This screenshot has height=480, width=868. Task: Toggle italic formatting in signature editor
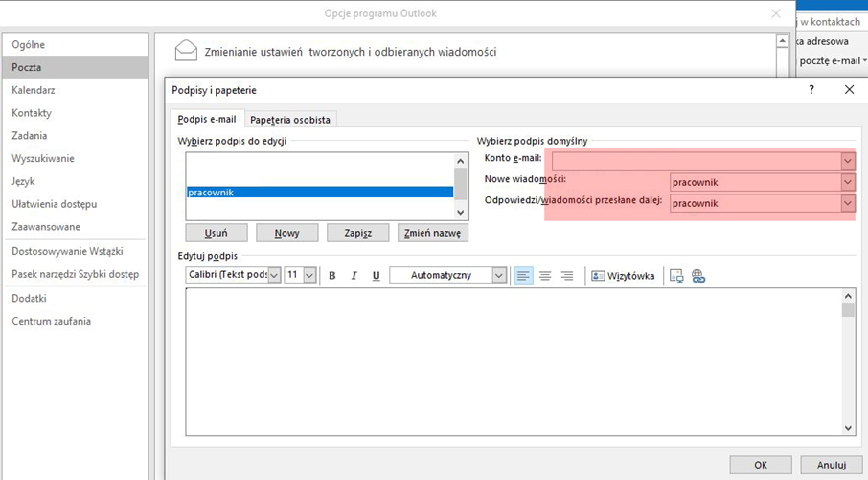(354, 276)
